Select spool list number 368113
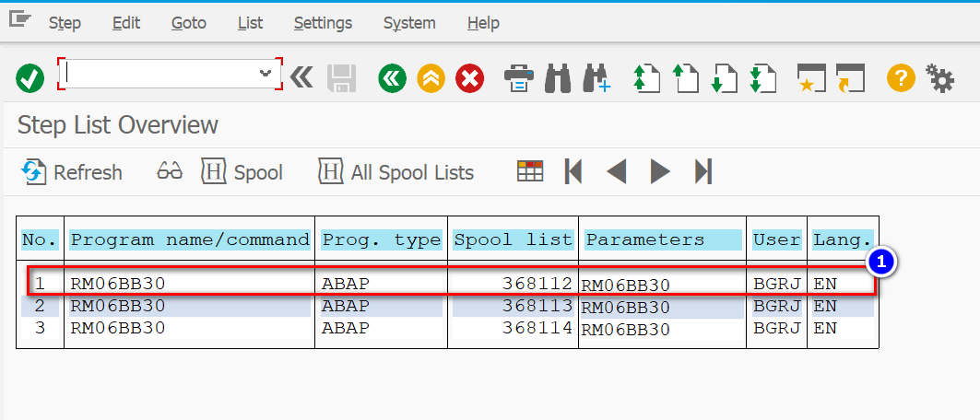The height and width of the screenshot is (420, 980). (x=537, y=306)
